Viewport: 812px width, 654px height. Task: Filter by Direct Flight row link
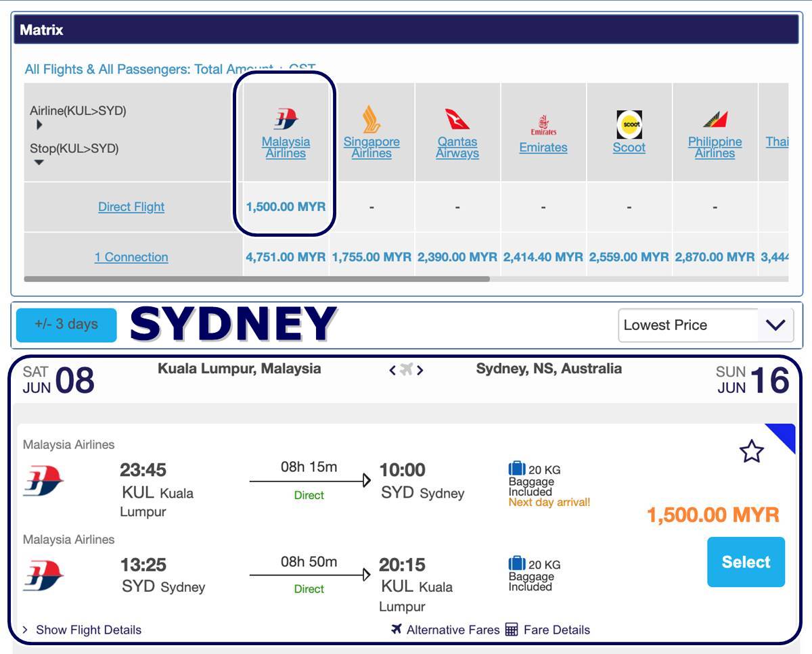click(x=131, y=207)
